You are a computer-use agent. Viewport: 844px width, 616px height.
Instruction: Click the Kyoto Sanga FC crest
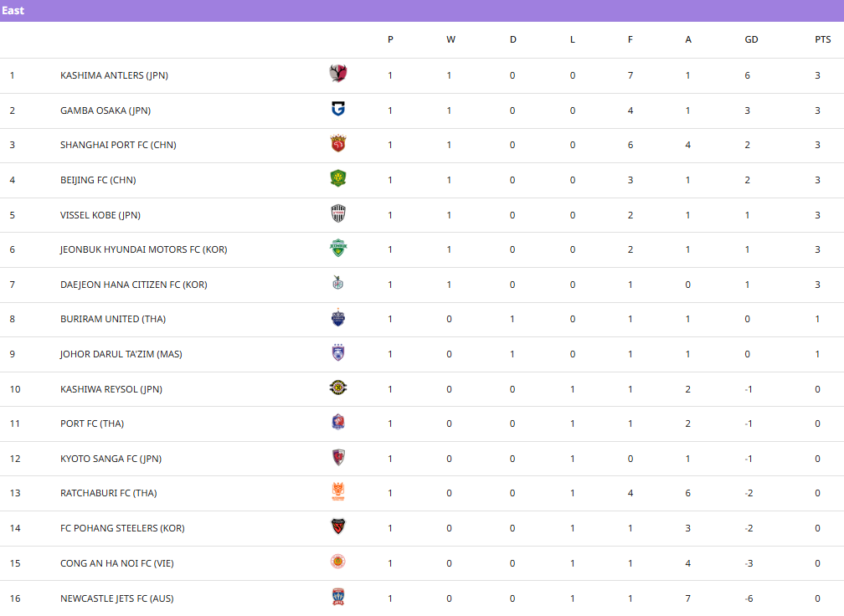(x=338, y=457)
